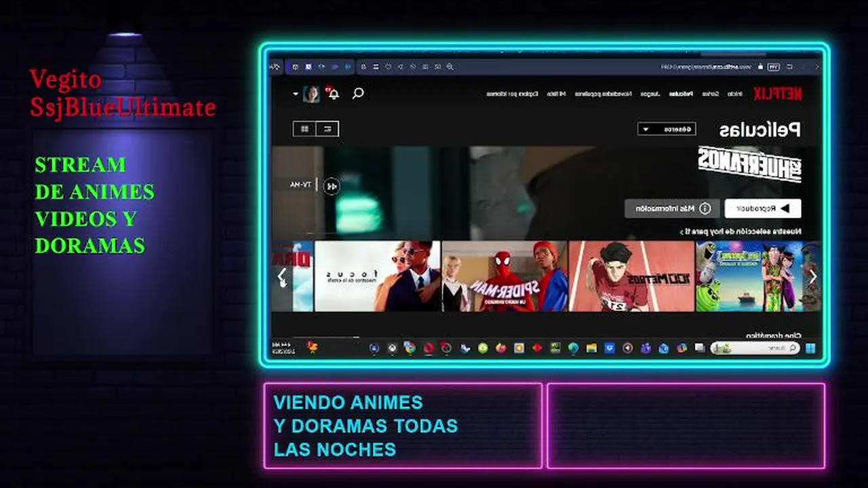Screen dimensions: 868x488
Task: Open Google Chrome from the taskbar
Action: tap(410, 347)
